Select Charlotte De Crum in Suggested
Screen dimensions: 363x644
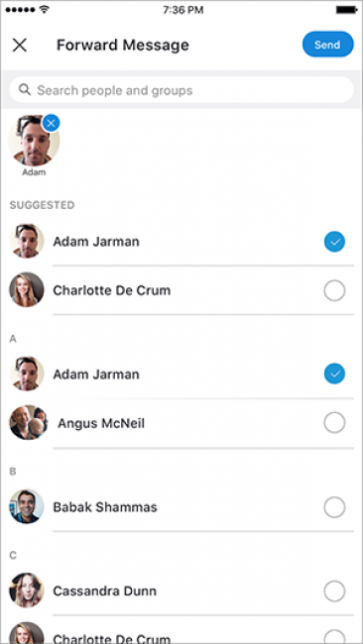[x=334, y=290]
